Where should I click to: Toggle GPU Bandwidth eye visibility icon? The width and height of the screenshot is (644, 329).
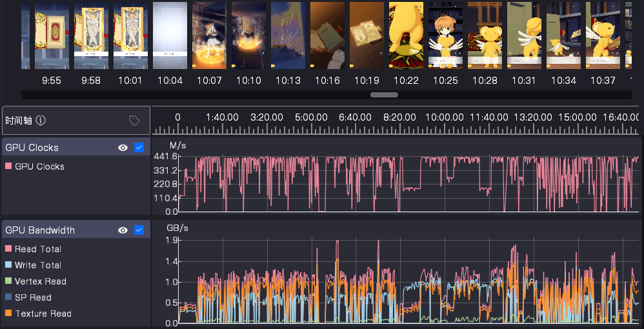coord(123,230)
